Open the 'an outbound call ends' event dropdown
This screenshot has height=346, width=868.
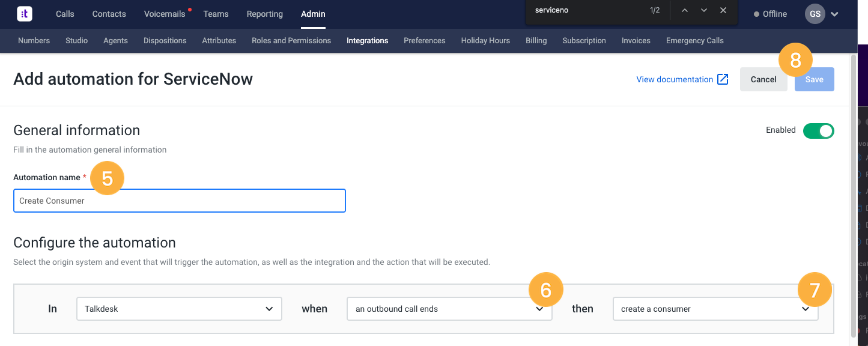pos(449,309)
